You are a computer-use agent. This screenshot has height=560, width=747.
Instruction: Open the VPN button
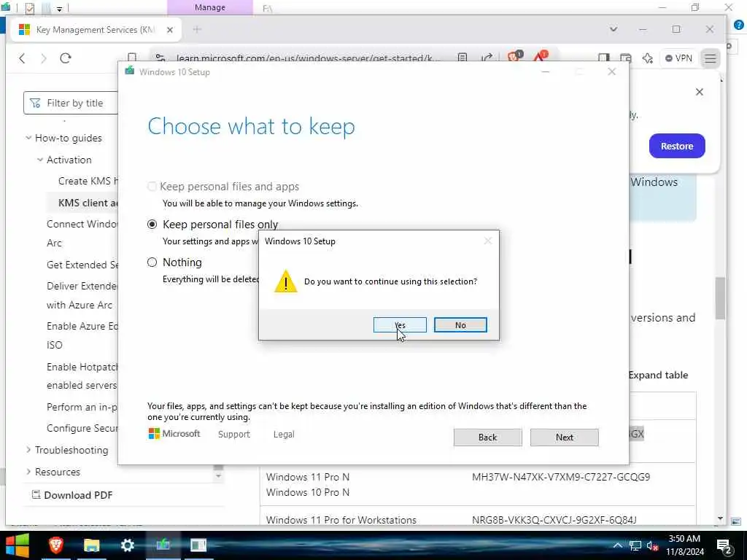(678, 58)
